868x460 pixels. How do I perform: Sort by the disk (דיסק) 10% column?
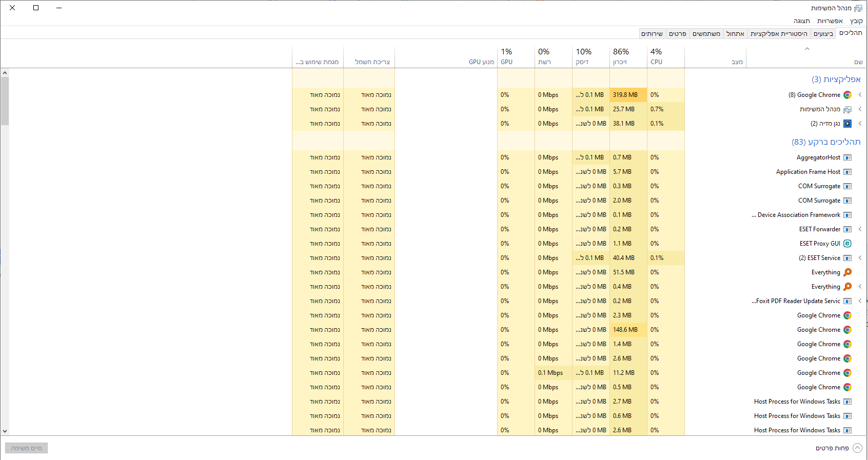pos(591,57)
